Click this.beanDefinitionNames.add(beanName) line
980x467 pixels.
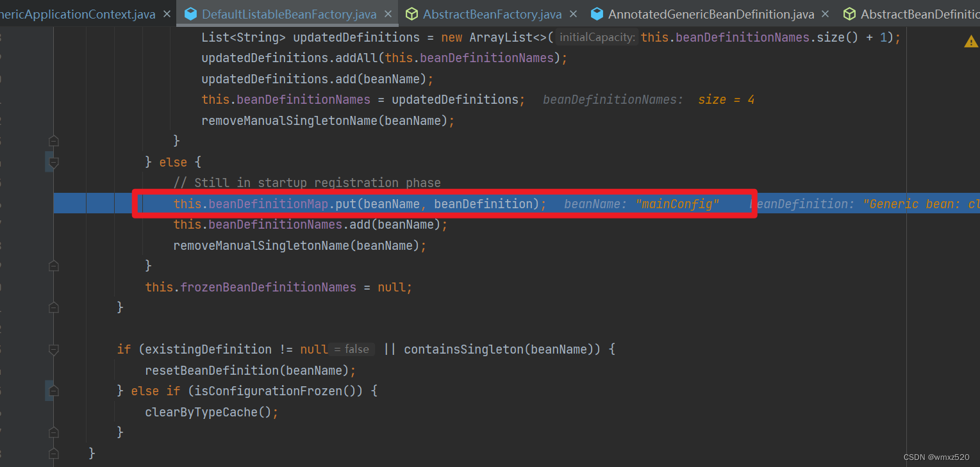(310, 224)
